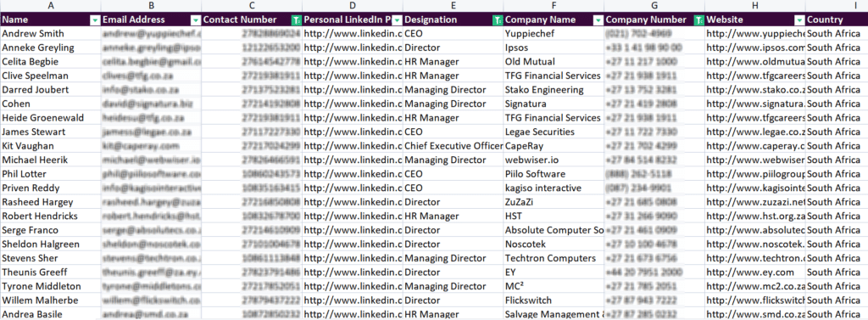The width and height of the screenshot is (868, 320).
Task: Click the Company Number filter icon
Action: tap(698, 20)
